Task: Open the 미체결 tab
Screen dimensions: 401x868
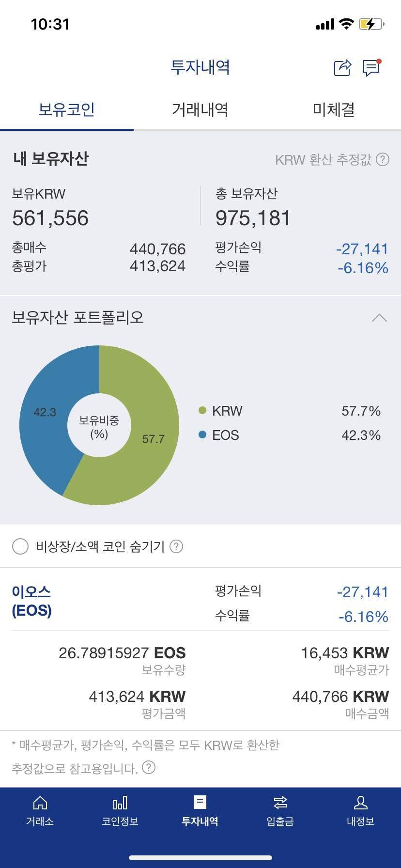Action: (333, 110)
